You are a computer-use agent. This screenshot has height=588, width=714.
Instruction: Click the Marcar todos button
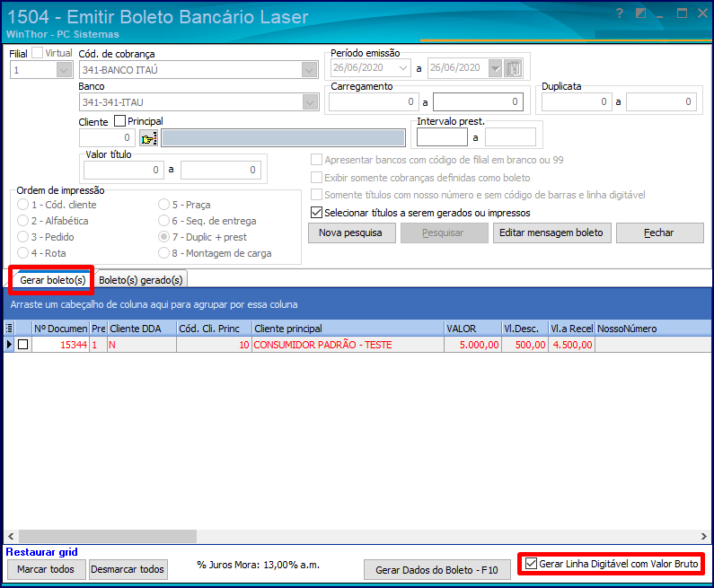click(x=46, y=569)
